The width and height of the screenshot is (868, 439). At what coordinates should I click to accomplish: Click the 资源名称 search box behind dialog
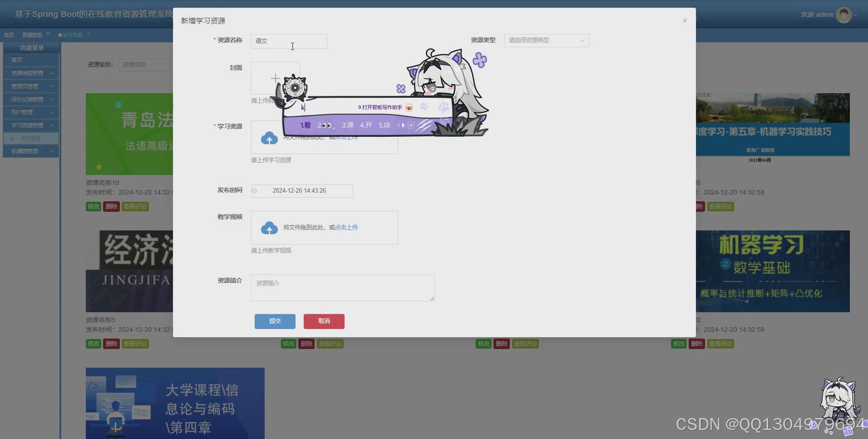pos(145,65)
